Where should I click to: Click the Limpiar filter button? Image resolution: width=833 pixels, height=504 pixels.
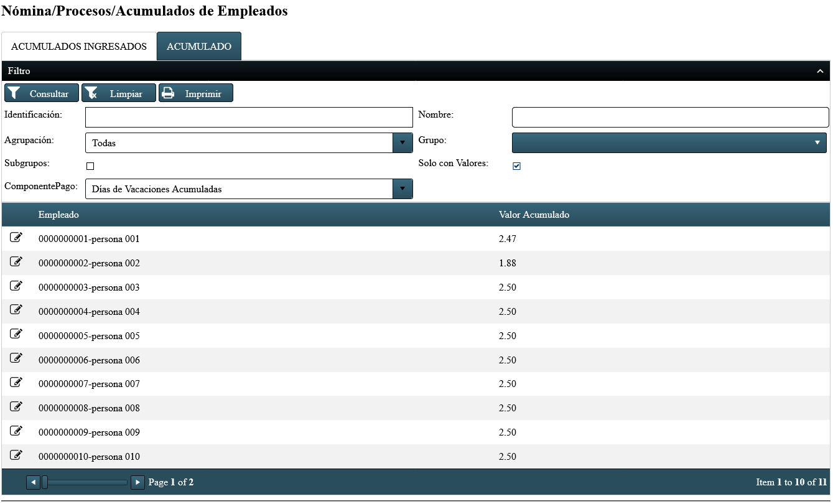point(119,93)
